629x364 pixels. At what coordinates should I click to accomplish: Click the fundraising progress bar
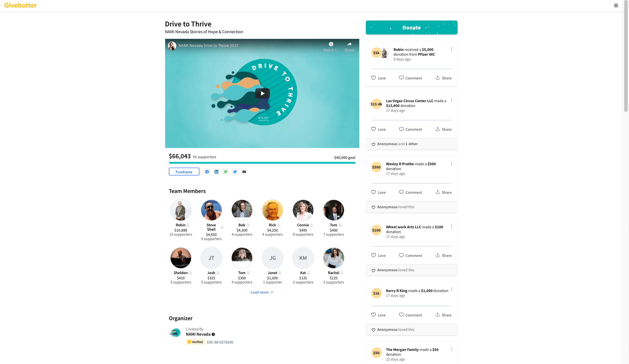tap(262, 163)
